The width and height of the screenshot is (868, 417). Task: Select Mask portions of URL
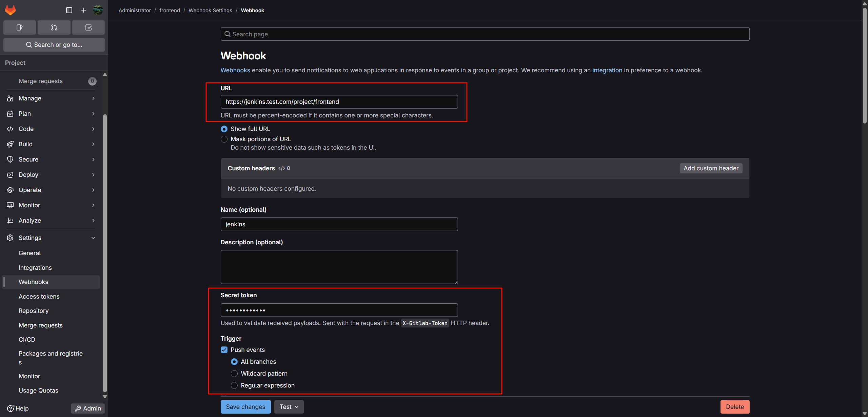(224, 139)
